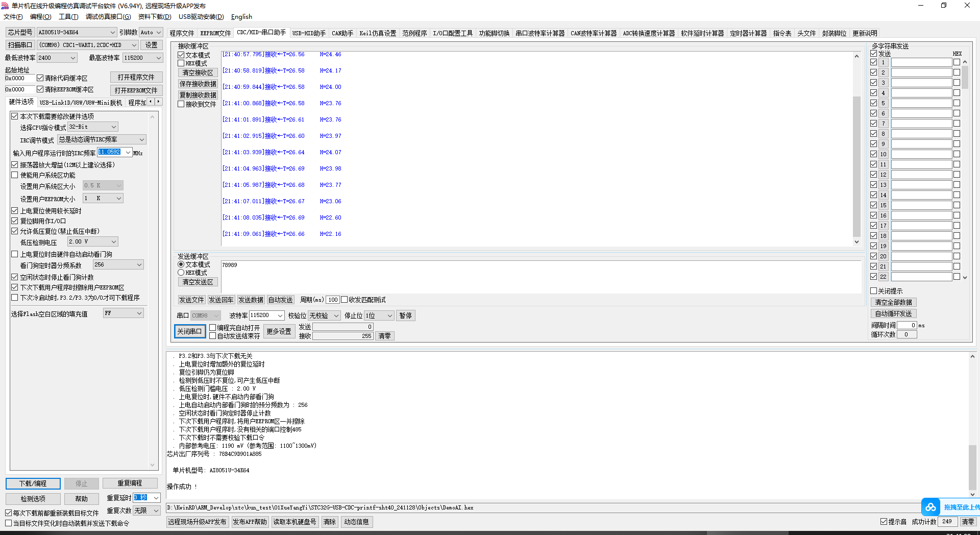Image resolution: width=980 pixels, height=535 pixels.
Task: Open the 校验位 无校验 dropdown
Action: [x=324, y=315]
